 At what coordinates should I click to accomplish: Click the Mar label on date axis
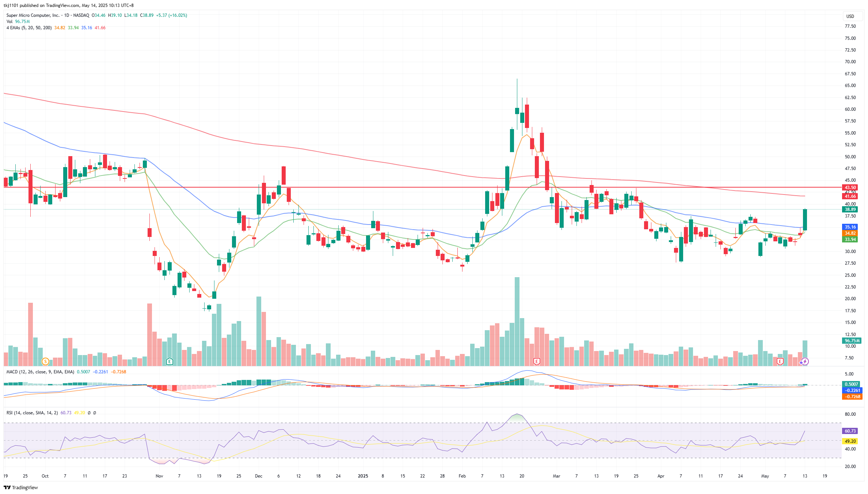pyautogui.click(x=556, y=476)
